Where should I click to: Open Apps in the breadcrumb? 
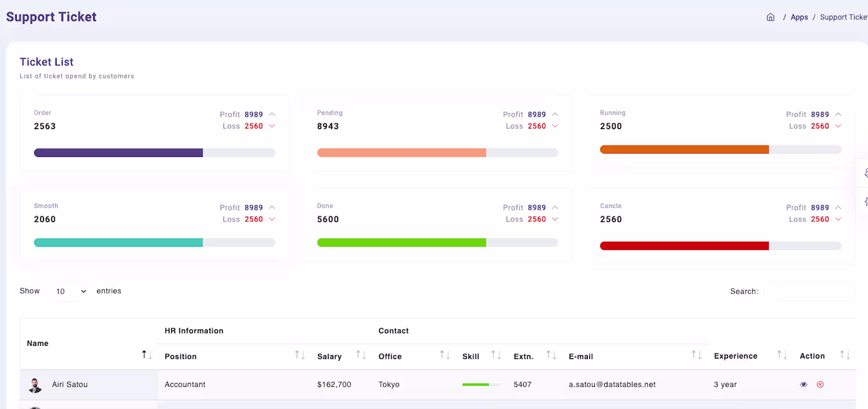point(799,17)
